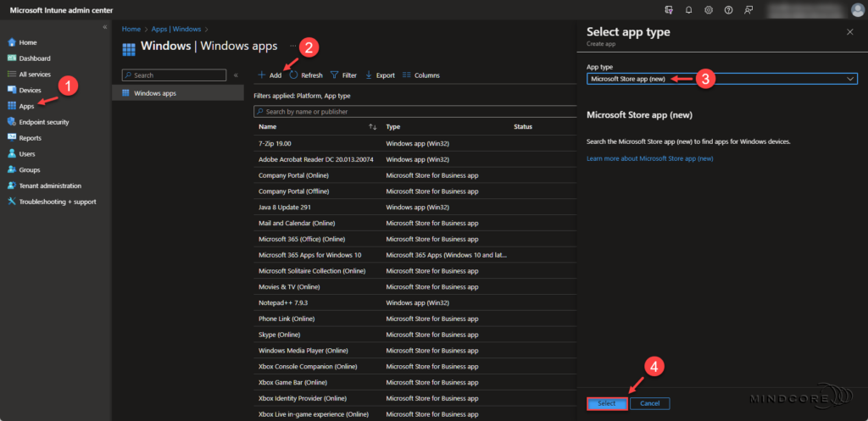This screenshot has width=868, height=421.
Task: Open Microsoft 365 (Office) (Online)
Action: click(x=302, y=239)
